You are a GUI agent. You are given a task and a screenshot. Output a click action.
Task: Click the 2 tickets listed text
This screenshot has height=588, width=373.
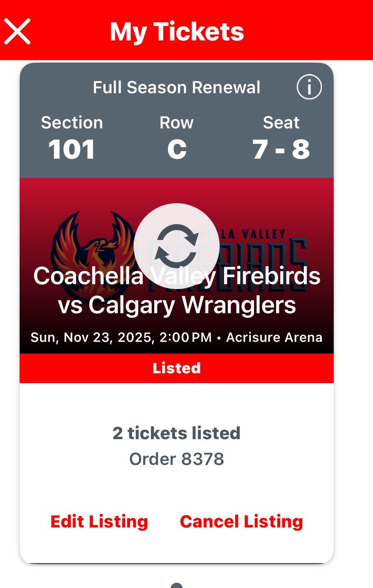pos(177,433)
